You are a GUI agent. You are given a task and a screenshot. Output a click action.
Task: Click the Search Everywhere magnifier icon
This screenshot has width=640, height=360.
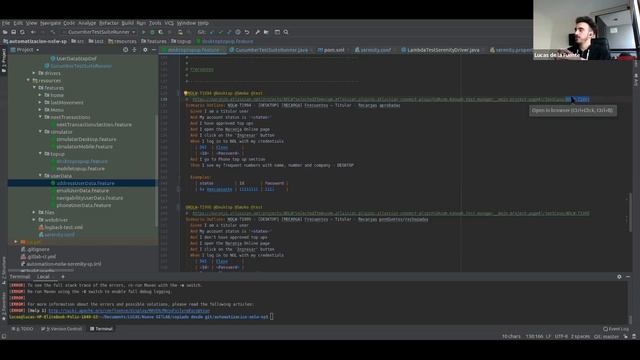pos(286,32)
